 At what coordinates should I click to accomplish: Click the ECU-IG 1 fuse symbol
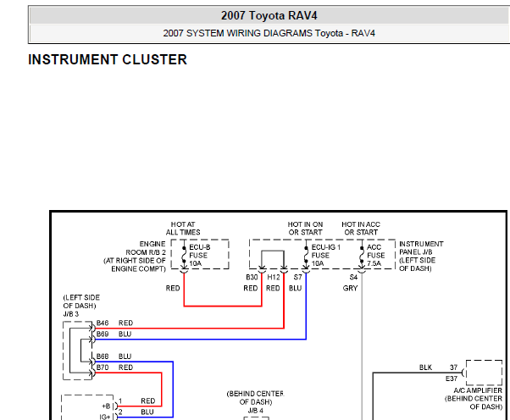click(306, 255)
